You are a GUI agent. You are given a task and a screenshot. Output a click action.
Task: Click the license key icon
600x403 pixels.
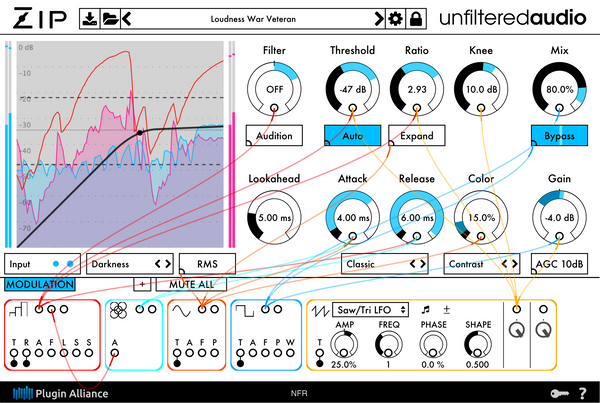(559, 393)
